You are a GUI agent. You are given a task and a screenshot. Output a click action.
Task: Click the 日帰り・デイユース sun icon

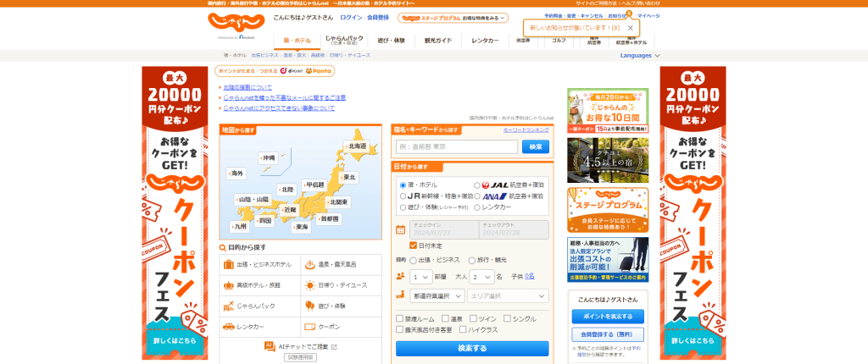click(x=309, y=285)
